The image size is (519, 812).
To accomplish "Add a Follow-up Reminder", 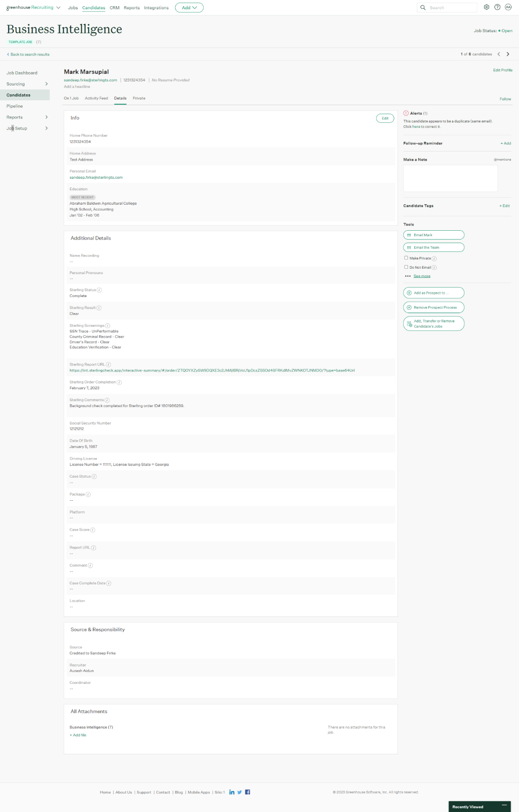I will pyautogui.click(x=506, y=144).
